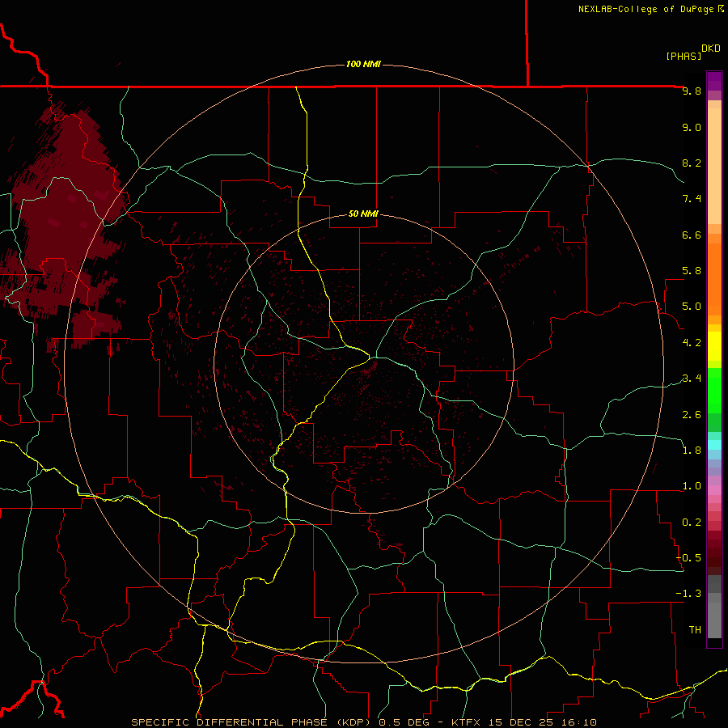Click the 7.4 legend value

pos(692,199)
